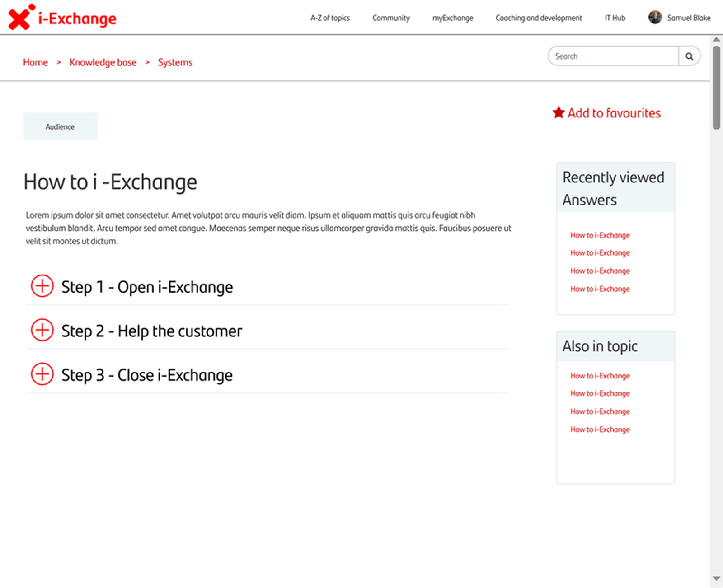Click the Audience button
The width and height of the screenshot is (723, 588).
click(60, 126)
